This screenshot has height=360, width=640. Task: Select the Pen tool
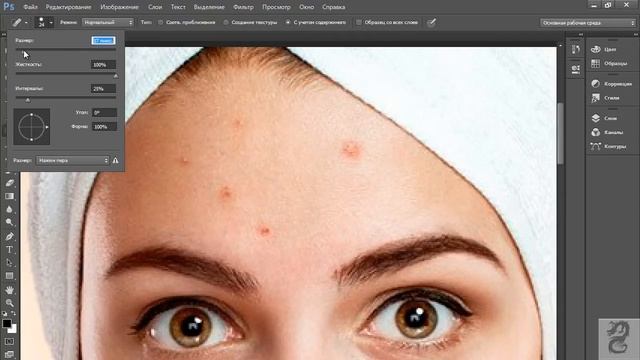(x=9, y=236)
